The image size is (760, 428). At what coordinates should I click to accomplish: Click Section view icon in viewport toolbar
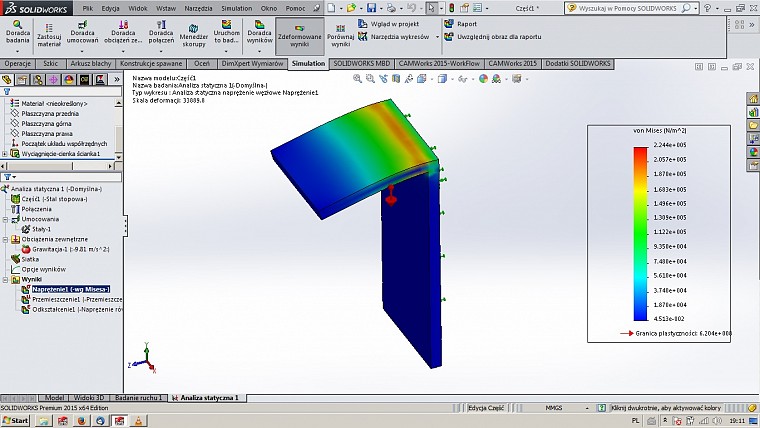click(x=396, y=79)
